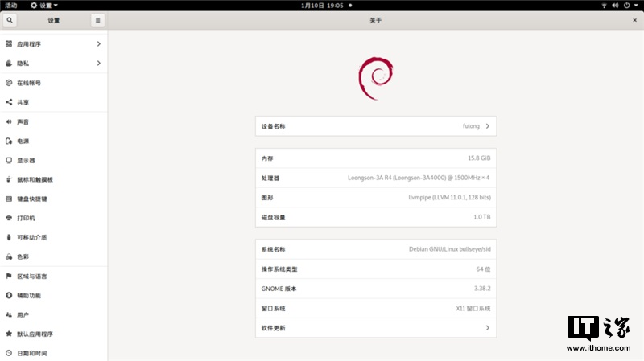Viewport: 644px width, 361px height.
Task: Open 键盘快捷键 settings panel
Action: 54,199
